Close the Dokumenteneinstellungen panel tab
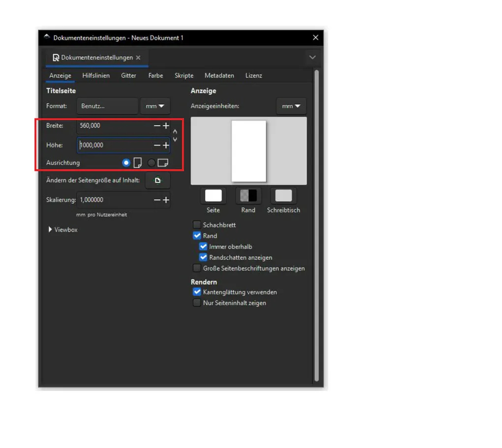Image resolution: width=502 pixels, height=448 pixels. click(x=138, y=58)
